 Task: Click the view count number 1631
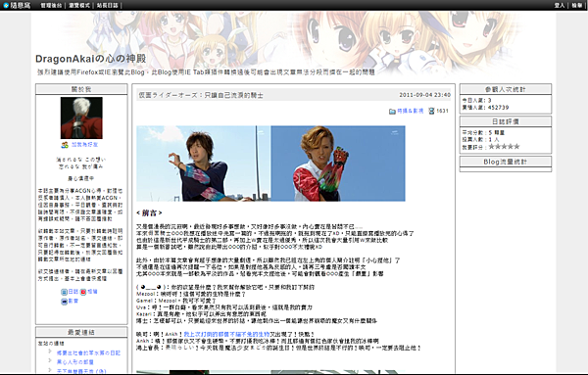coord(442,111)
